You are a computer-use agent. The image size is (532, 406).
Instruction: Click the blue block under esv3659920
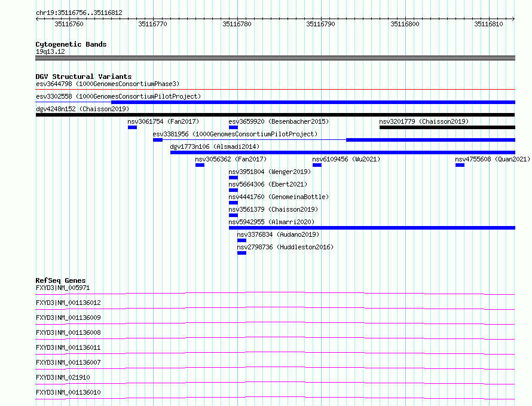[x=233, y=127]
